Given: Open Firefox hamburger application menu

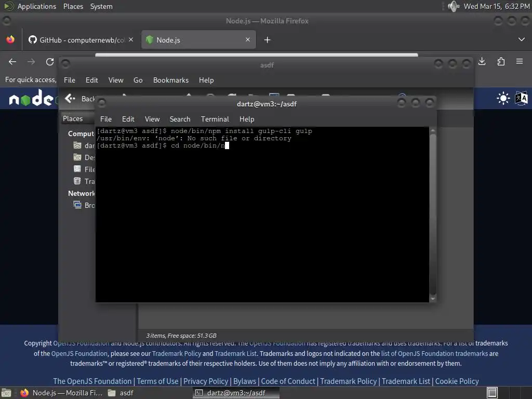Looking at the screenshot, I should 520,61.
